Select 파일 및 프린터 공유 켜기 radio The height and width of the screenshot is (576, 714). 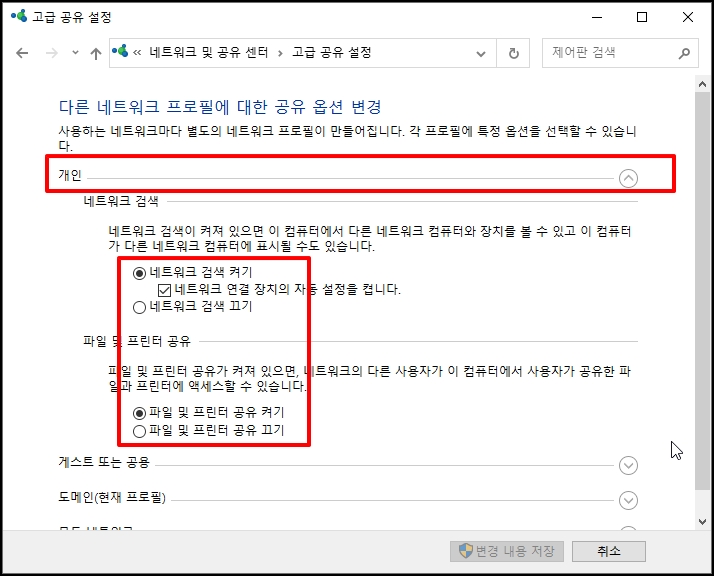pyautogui.click(x=139, y=413)
